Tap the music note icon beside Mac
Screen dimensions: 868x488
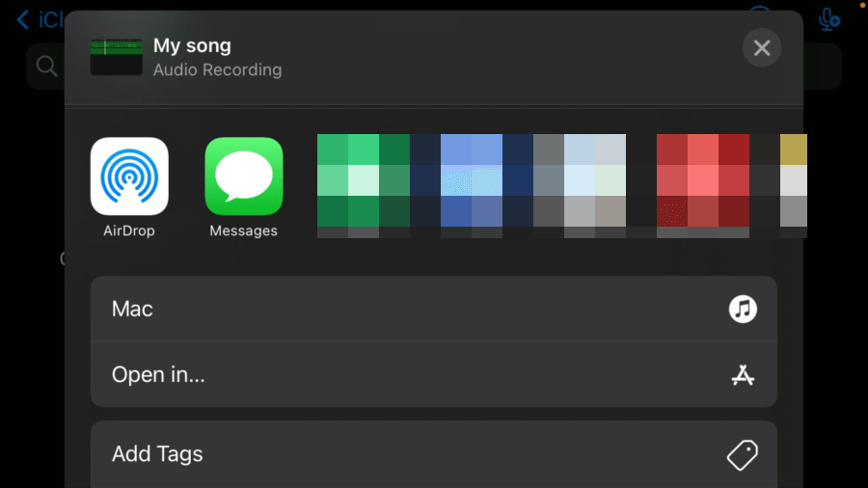point(743,309)
